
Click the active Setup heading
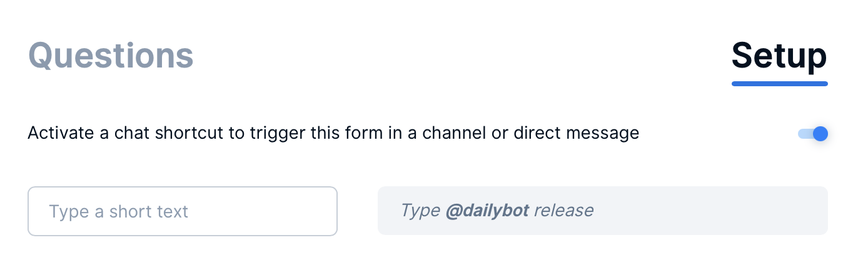[779, 56]
